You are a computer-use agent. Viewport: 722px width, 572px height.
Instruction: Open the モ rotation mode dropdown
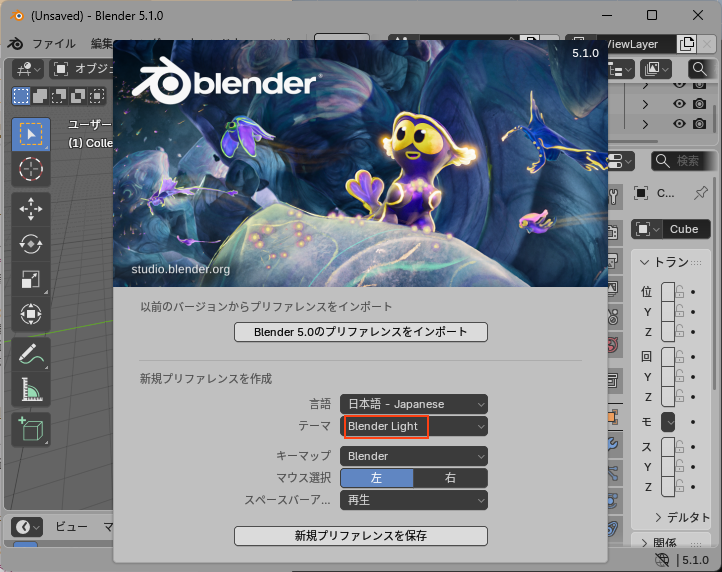(x=669, y=422)
